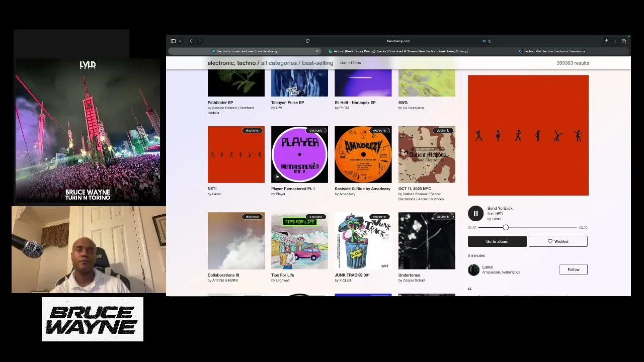Open the SWG album cover
This screenshot has height=362, width=644.
coord(427,83)
